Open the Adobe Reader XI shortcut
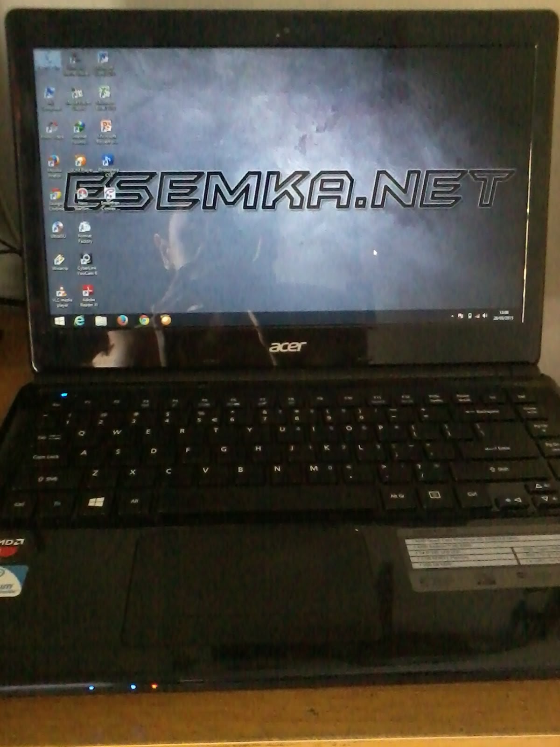Screen dimensions: 560x747 click(88, 296)
